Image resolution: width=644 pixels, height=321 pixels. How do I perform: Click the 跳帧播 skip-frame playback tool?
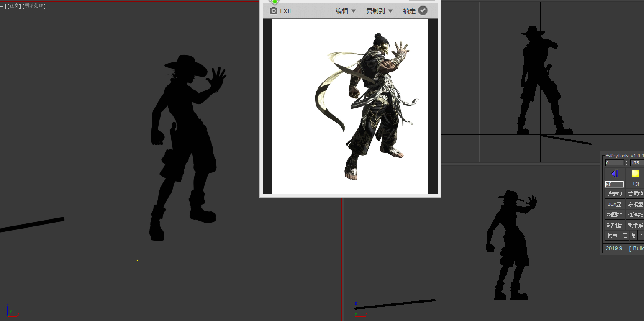click(614, 225)
